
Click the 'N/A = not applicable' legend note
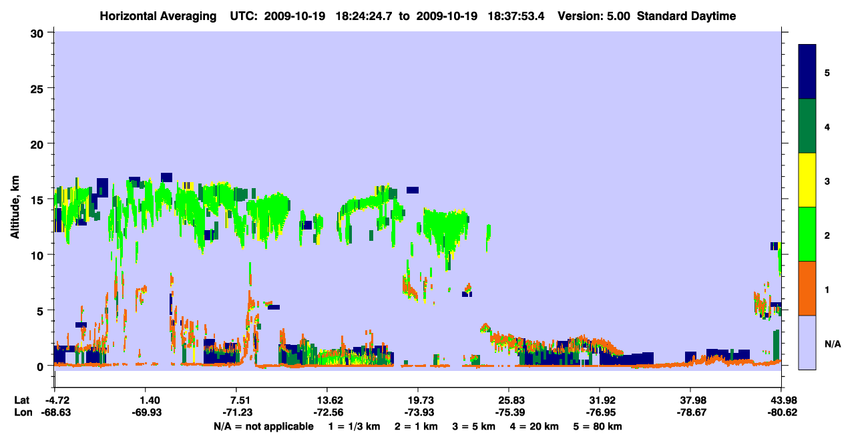263,426
